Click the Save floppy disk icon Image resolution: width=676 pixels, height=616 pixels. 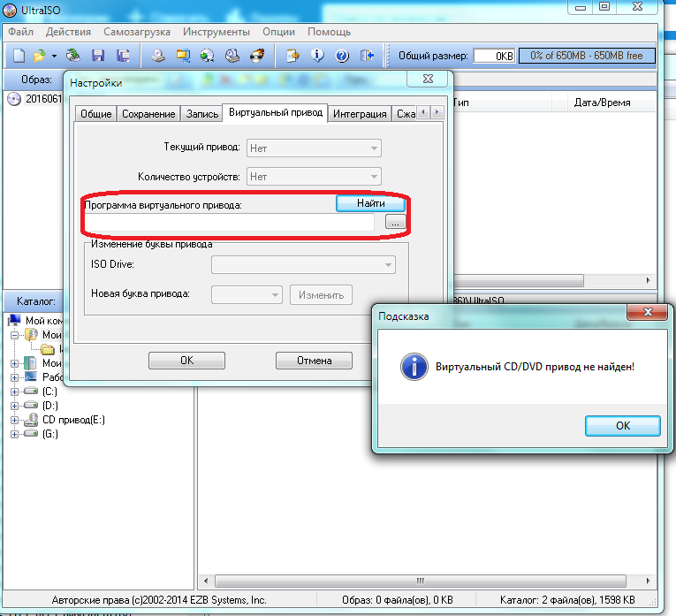98,56
